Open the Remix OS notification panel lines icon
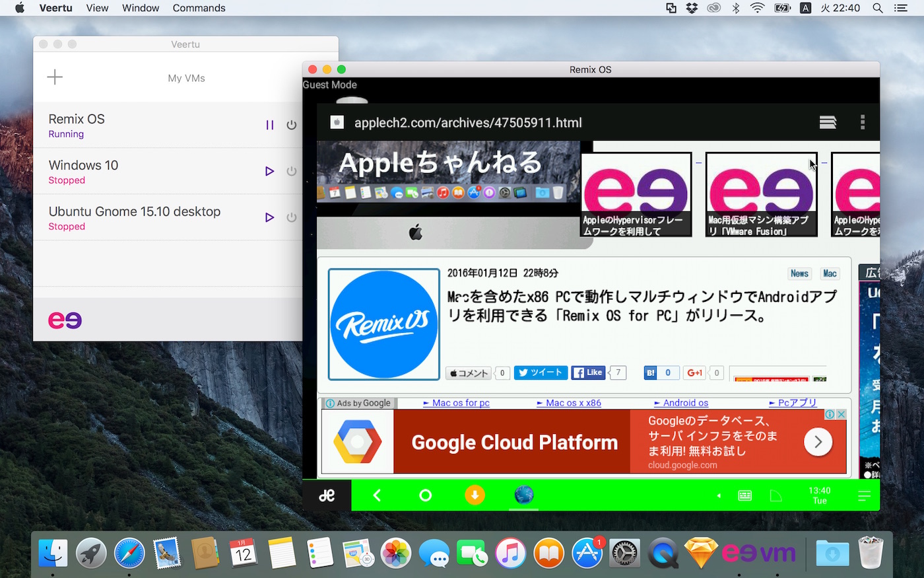924x578 pixels. point(864,495)
